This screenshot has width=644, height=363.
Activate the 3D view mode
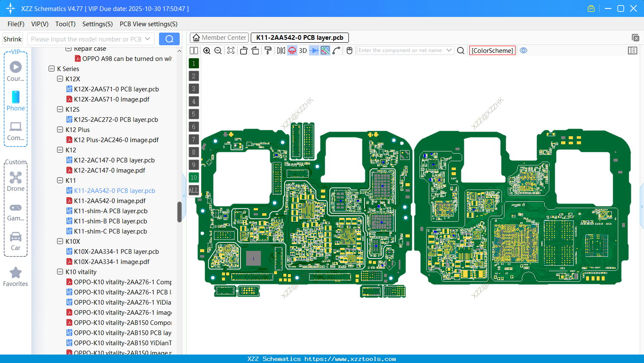(302, 50)
